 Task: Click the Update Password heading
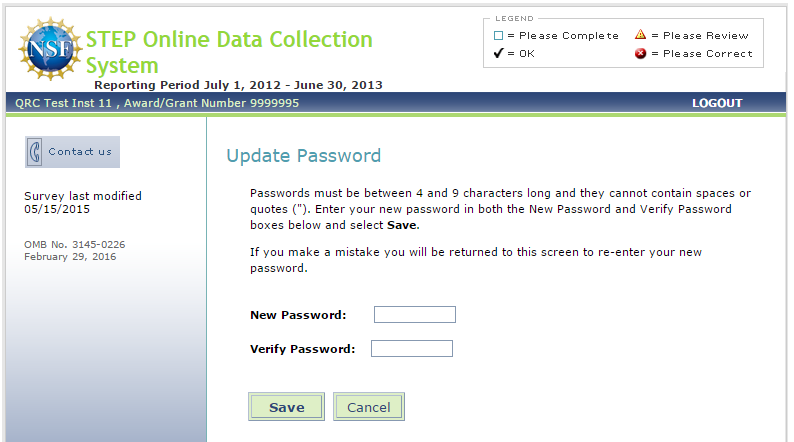click(303, 156)
